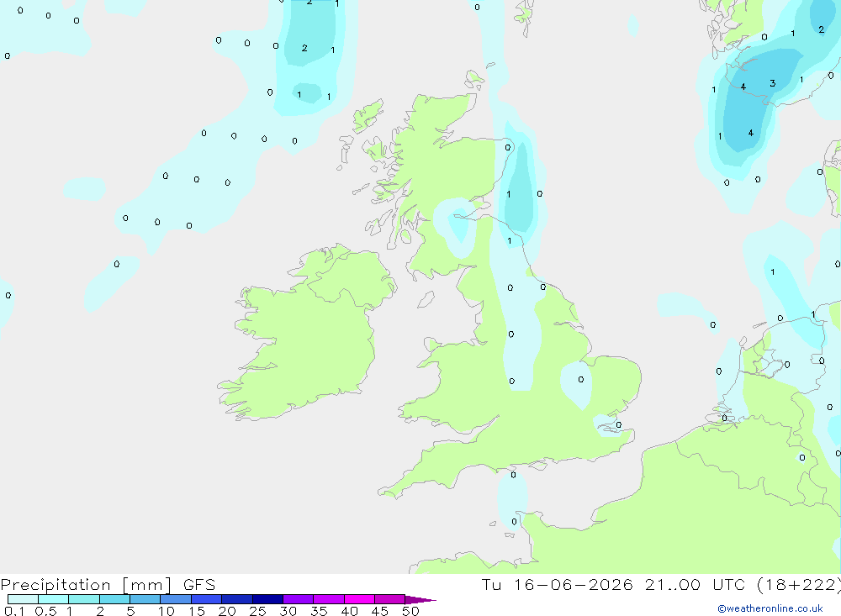Click the '45' legend scale label
The width and height of the screenshot is (841, 616).
380,611
